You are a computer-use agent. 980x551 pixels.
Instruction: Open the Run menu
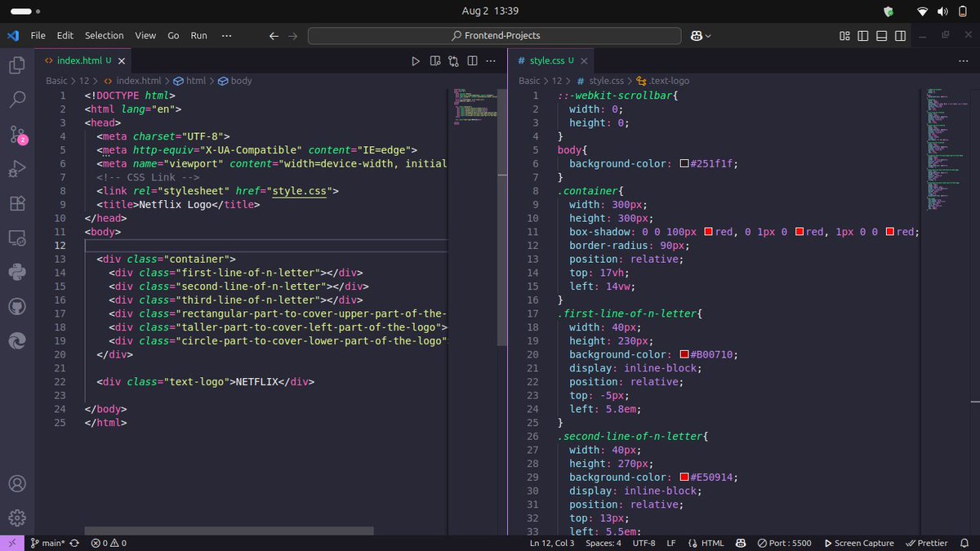(x=198, y=36)
